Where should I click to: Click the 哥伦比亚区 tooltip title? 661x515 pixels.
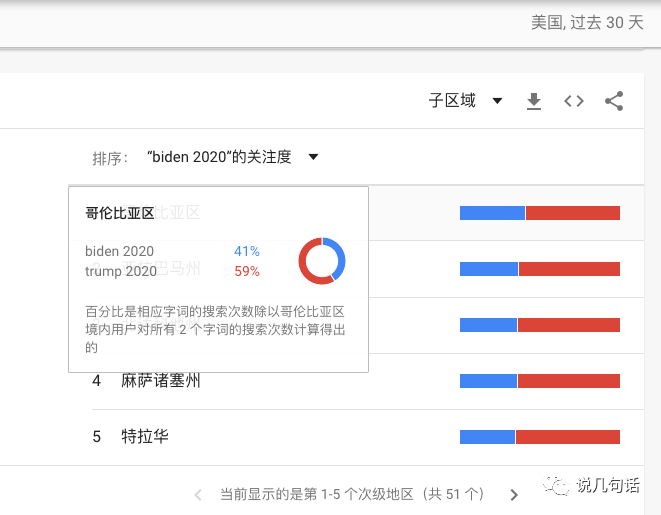(x=120, y=213)
